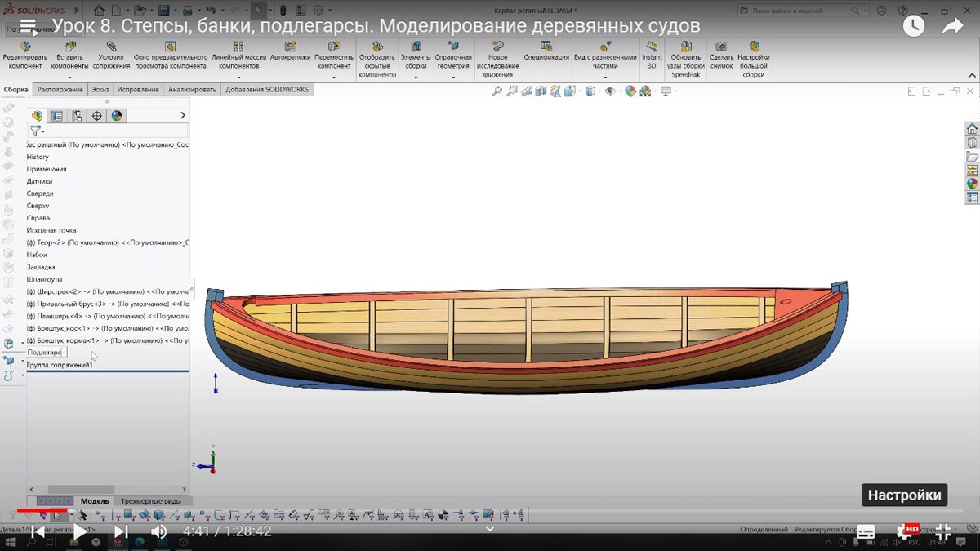Select Группа сопряжений1 in the tree
This screenshot has width=980, height=551.
[60, 365]
